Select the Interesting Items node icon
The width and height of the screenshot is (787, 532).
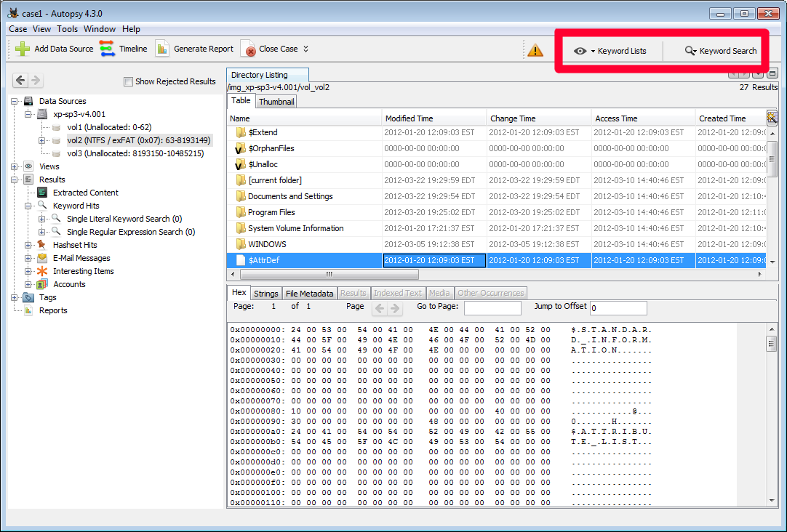pos(41,270)
